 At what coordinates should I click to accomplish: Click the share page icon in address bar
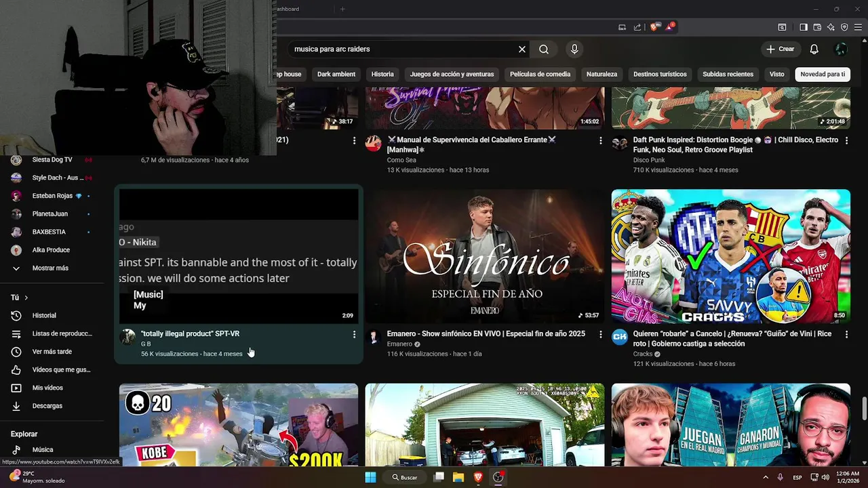(637, 27)
